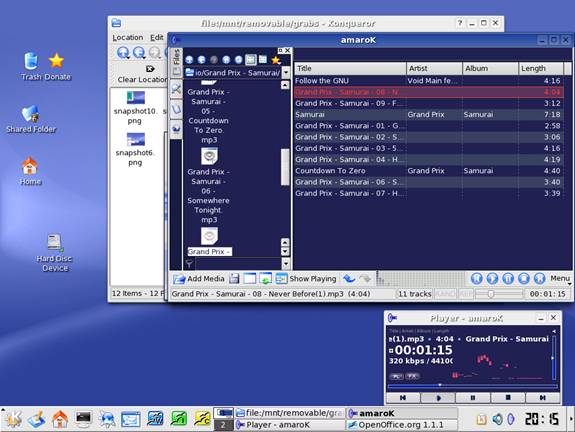Viewport: 575px width, 432px height.
Task: Skip to next track in playlist toolbar
Action: click(x=539, y=279)
